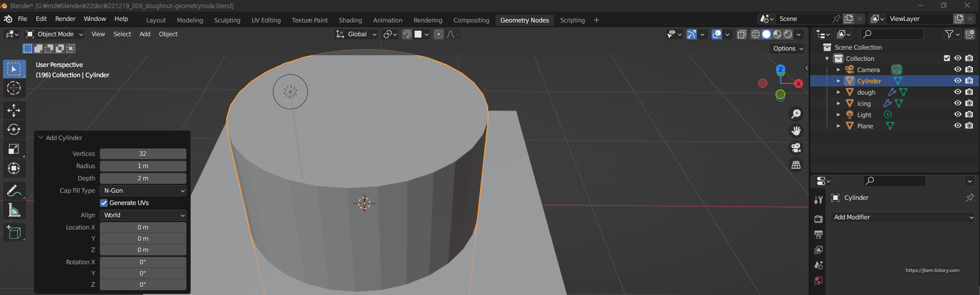The width and height of the screenshot is (980, 295).
Task: Click the Z axis on navigation gizmo
Action: click(x=781, y=70)
